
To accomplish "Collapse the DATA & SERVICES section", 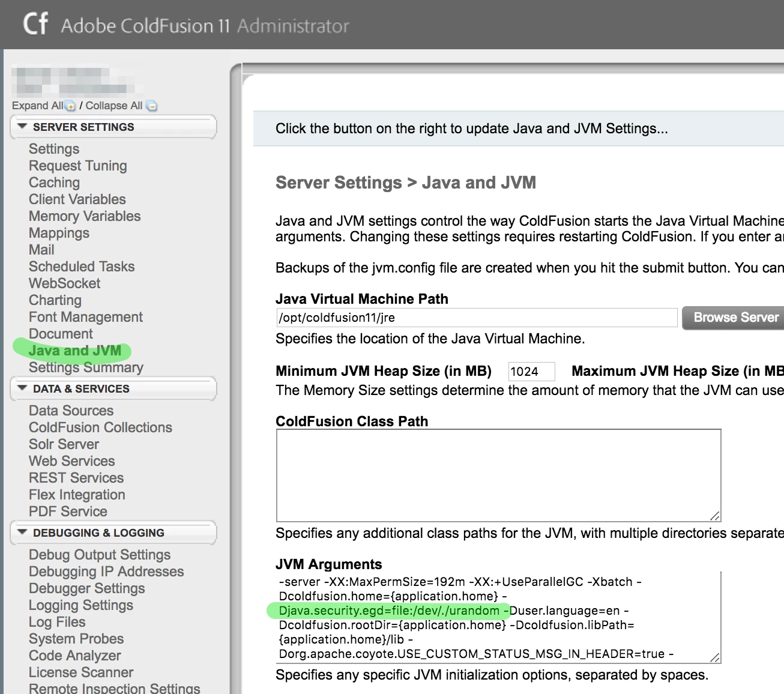I will (113, 389).
